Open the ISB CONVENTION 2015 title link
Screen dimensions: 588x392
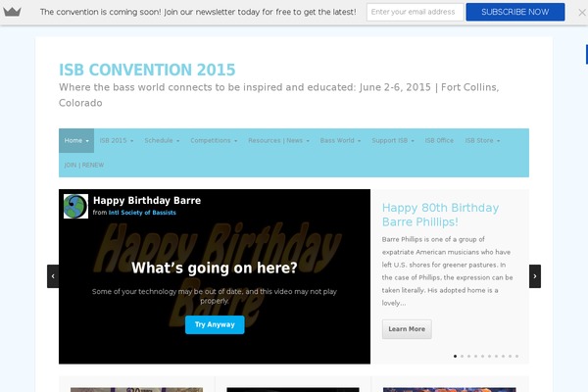[147, 70]
